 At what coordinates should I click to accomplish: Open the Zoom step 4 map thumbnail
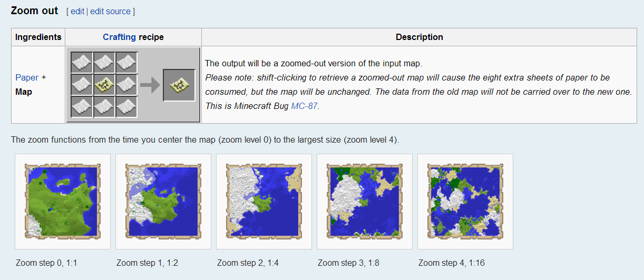(x=465, y=201)
